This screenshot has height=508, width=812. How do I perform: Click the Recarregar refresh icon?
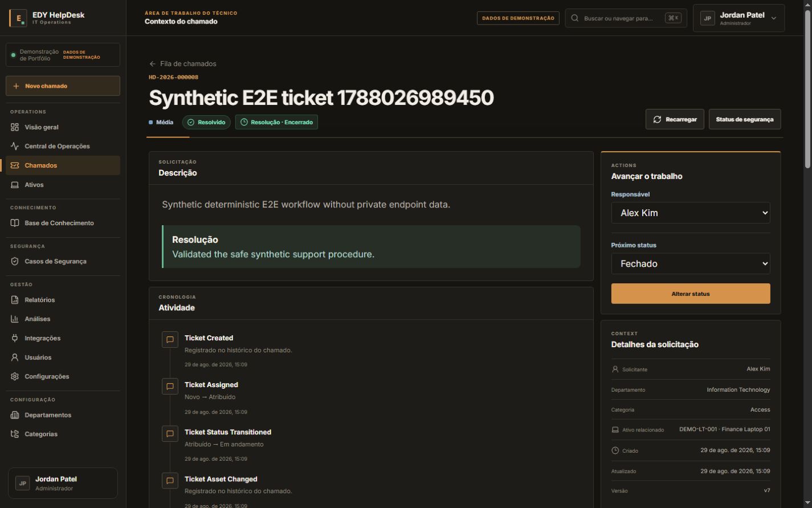point(657,119)
